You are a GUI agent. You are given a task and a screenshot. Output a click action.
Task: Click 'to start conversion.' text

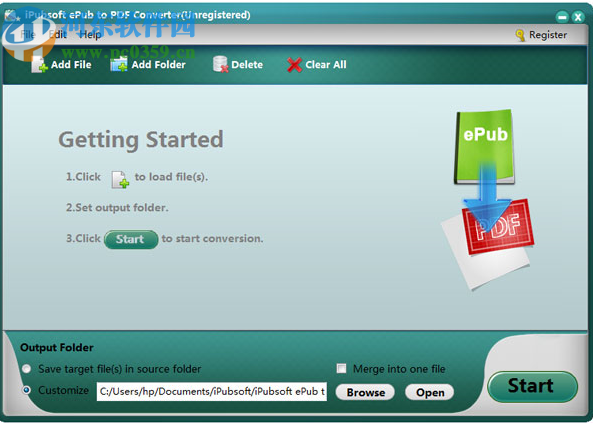point(212,239)
